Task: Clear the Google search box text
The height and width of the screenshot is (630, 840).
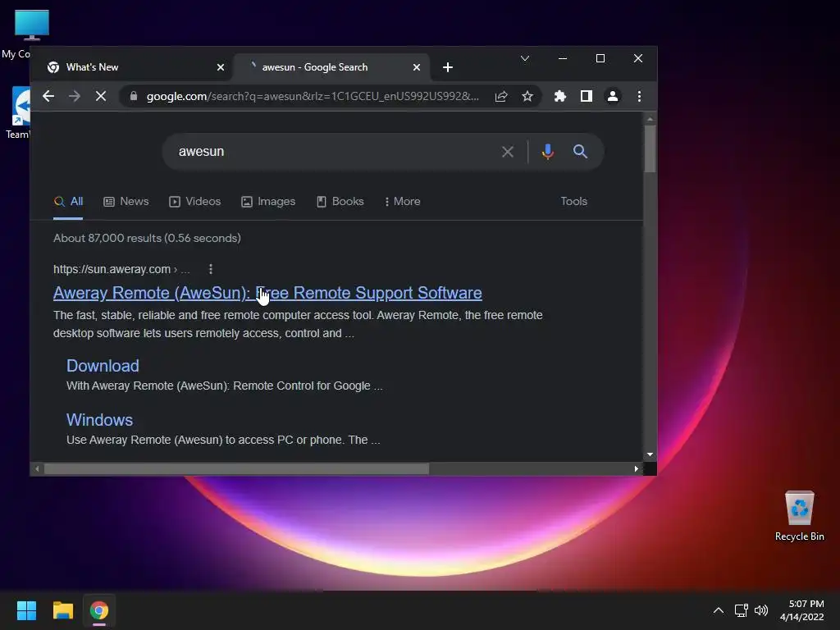Action: coord(507,152)
